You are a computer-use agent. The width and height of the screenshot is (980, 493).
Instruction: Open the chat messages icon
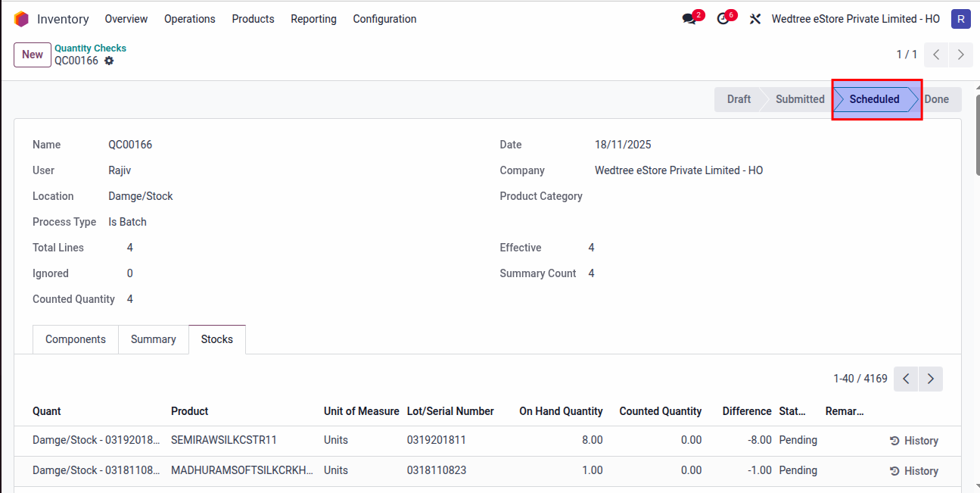click(x=689, y=19)
